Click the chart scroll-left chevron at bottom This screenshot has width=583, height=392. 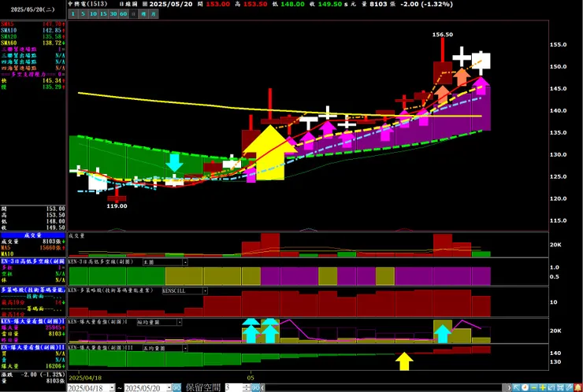point(262,388)
